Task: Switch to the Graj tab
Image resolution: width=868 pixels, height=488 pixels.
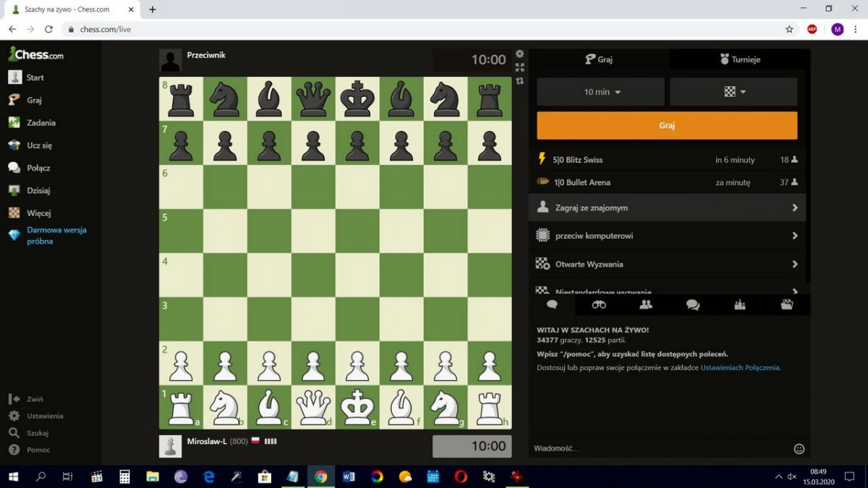Action: click(x=599, y=59)
